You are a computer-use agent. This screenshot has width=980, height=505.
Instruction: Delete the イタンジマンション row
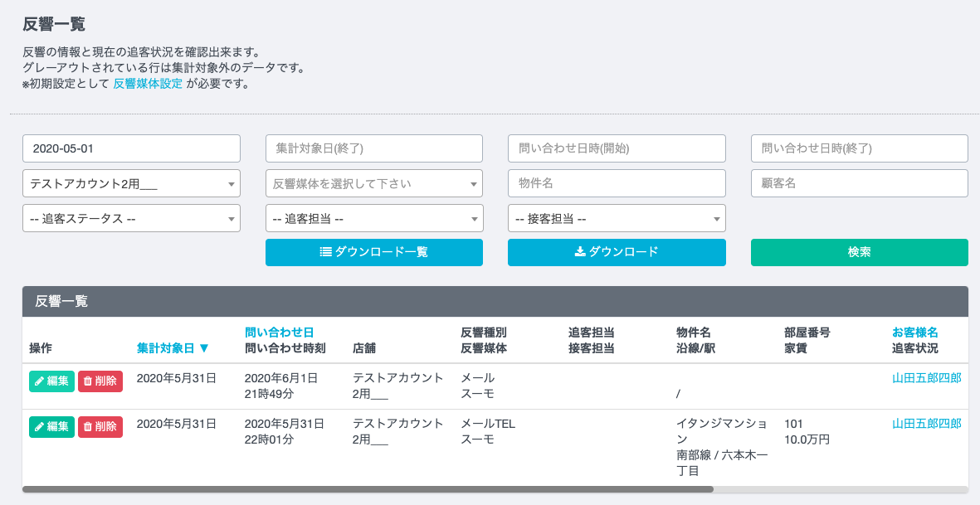point(100,427)
